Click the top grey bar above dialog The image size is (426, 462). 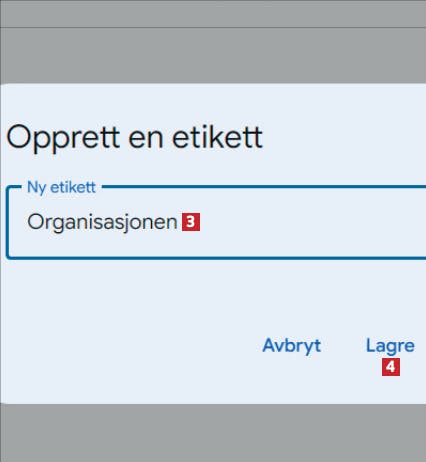click(x=213, y=13)
